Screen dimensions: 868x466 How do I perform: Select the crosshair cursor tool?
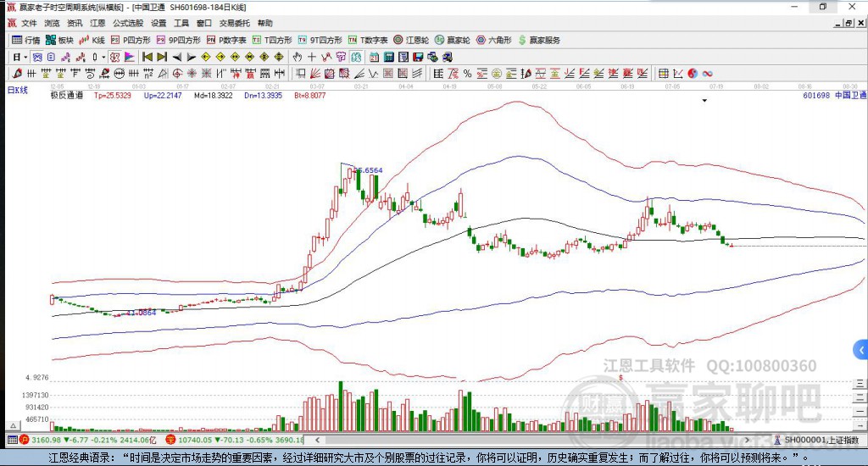click(x=312, y=57)
